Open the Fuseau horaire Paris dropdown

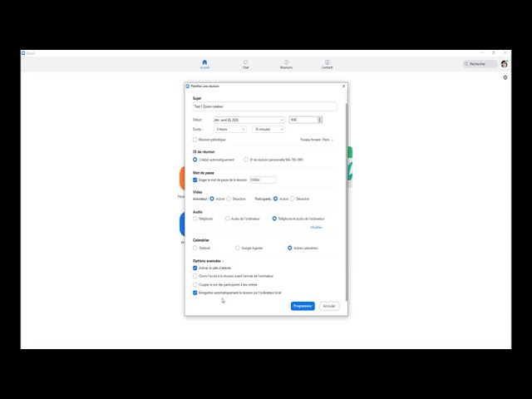[317, 140]
